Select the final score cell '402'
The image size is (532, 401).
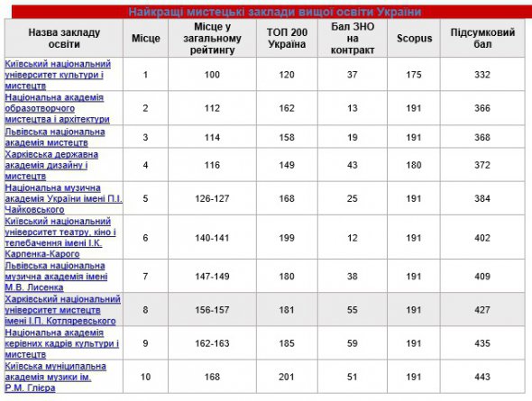click(x=482, y=237)
